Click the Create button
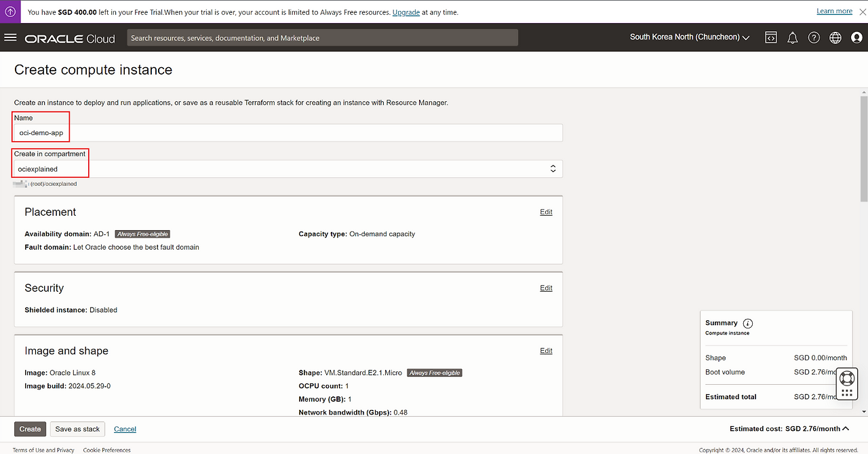The image size is (868, 454). 30,429
